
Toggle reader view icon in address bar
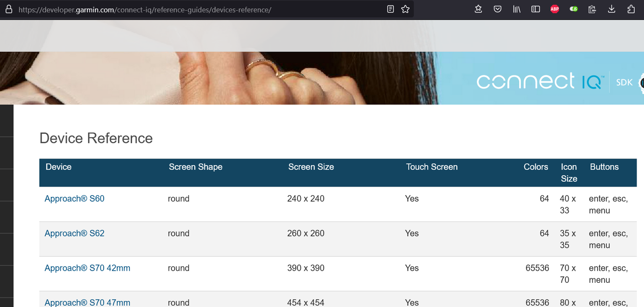[x=390, y=9]
